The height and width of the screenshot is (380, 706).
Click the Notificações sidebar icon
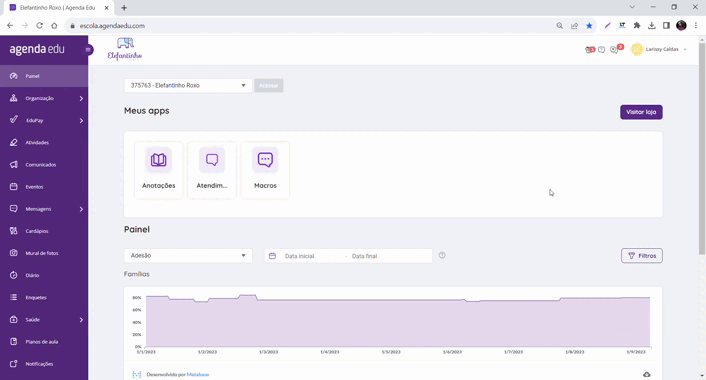pos(14,364)
